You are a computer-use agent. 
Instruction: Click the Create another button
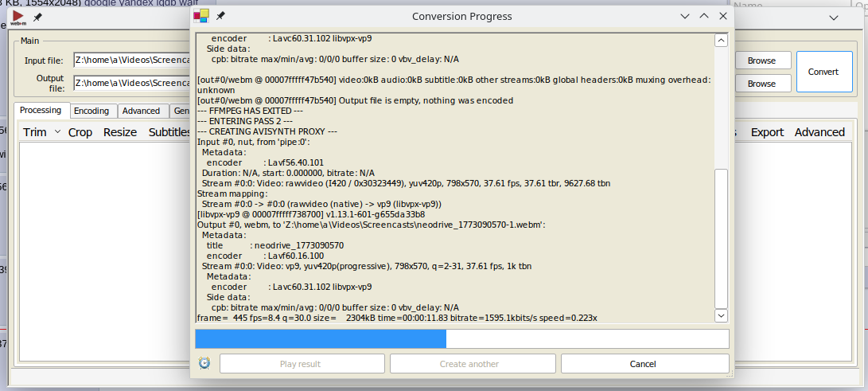tap(473, 364)
